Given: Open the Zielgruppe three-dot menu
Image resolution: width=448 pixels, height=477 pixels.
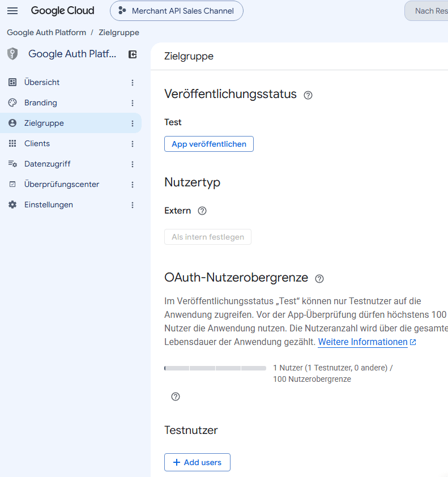Looking at the screenshot, I should click(x=133, y=123).
